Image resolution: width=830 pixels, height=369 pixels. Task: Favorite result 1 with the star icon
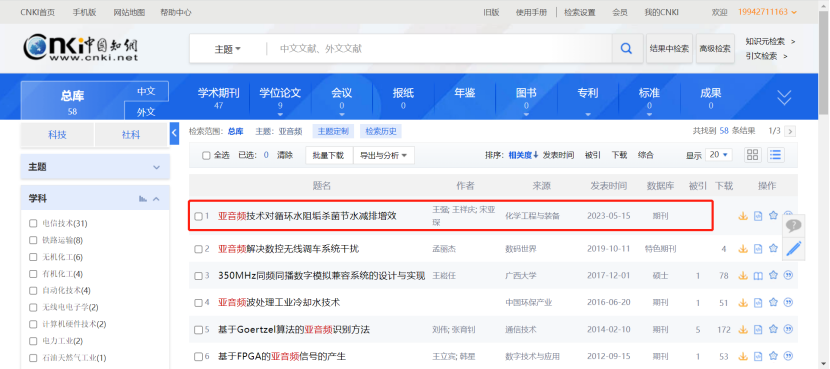click(773, 215)
